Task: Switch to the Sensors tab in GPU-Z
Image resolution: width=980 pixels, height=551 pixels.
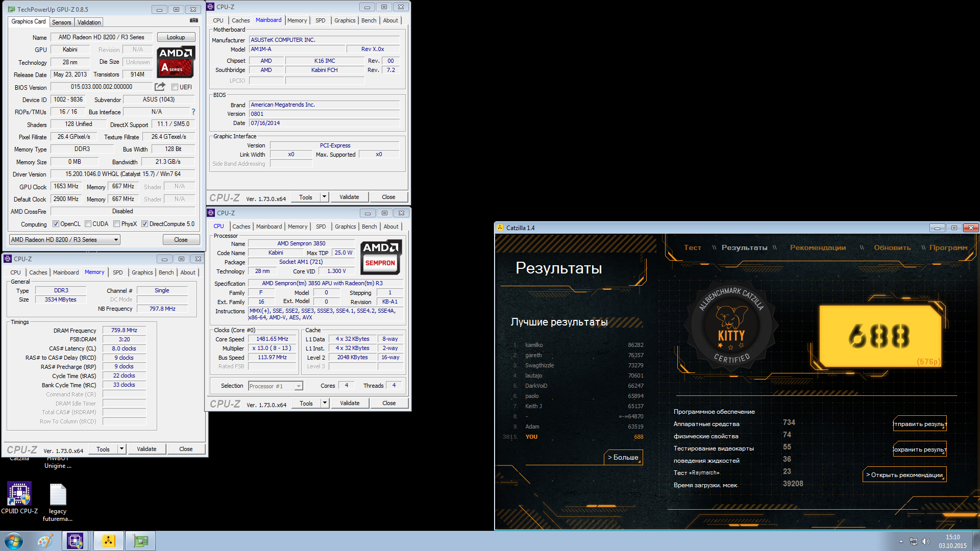Action: click(61, 22)
